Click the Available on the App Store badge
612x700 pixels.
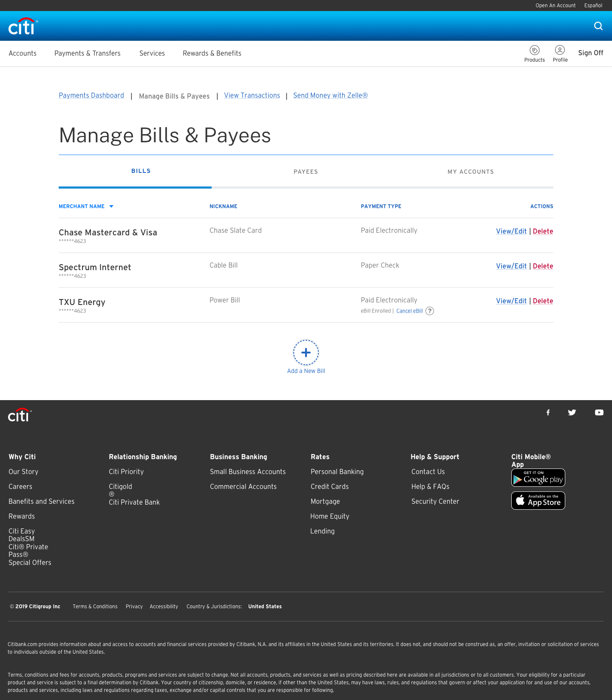click(538, 501)
